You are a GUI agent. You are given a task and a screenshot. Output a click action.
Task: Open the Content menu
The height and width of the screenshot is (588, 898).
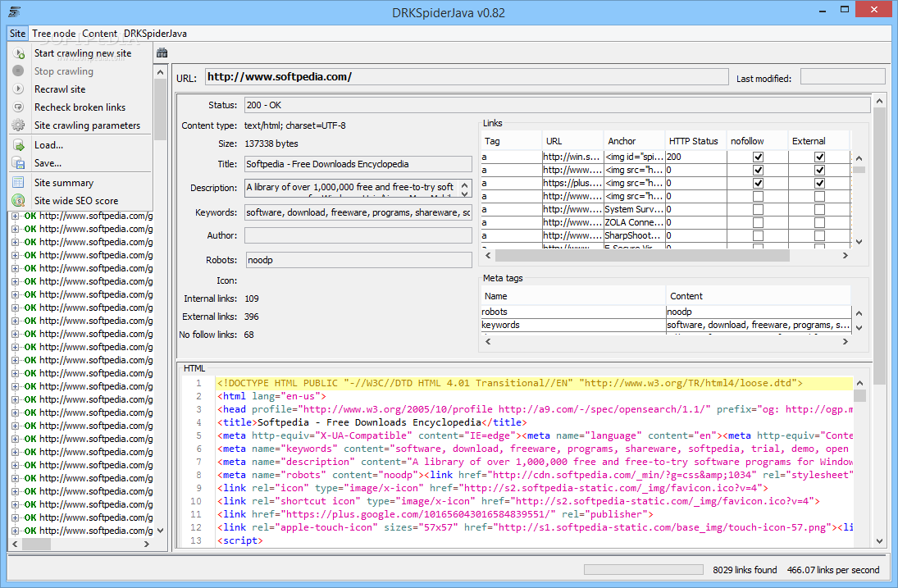tap(99, 33)
